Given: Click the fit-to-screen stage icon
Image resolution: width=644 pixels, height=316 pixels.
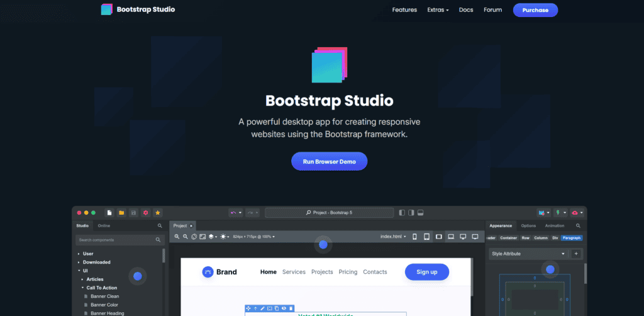Looking at the screenshot, I should [x=203, y=236].
